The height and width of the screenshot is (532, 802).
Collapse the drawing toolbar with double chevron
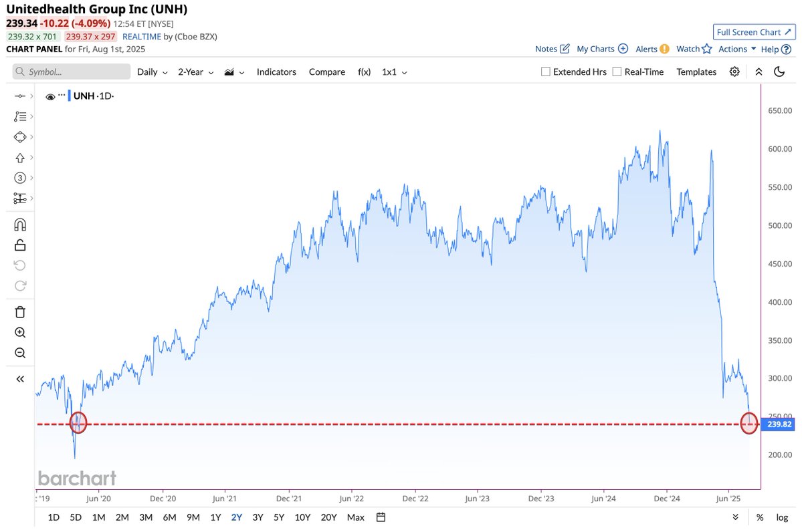click(x=20, y=379)
